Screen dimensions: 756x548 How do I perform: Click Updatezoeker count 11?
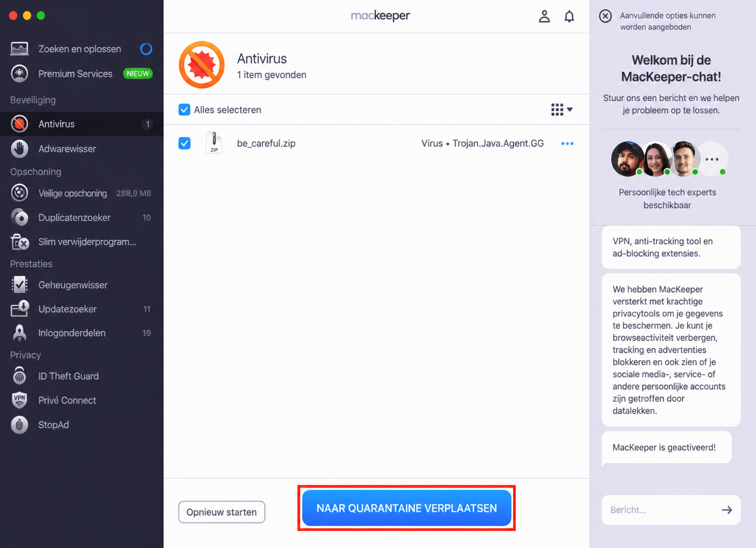[147, 309]
